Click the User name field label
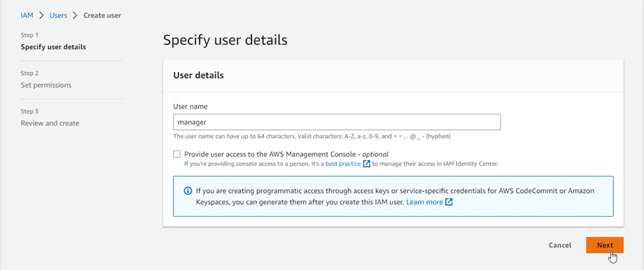Image resolution: width=644 pixels, height=270 pixels. coord(190,106)
